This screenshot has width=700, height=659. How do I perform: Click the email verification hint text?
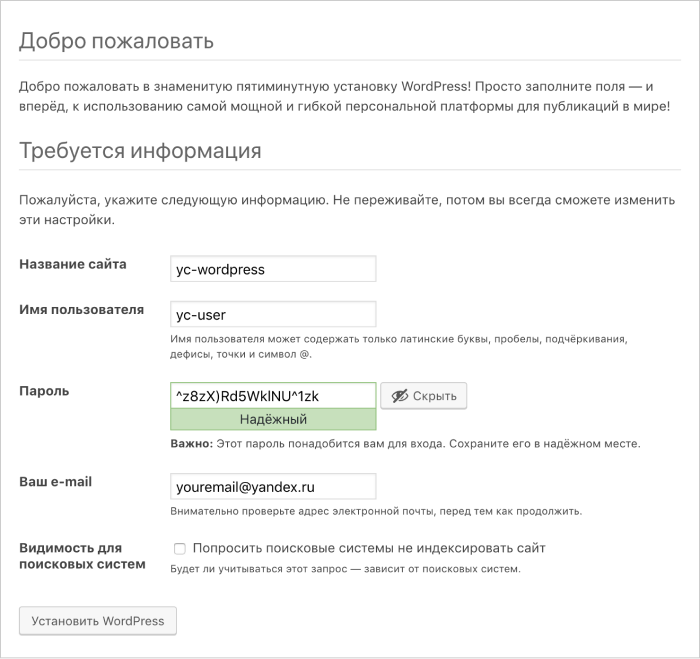coord(376,511)
